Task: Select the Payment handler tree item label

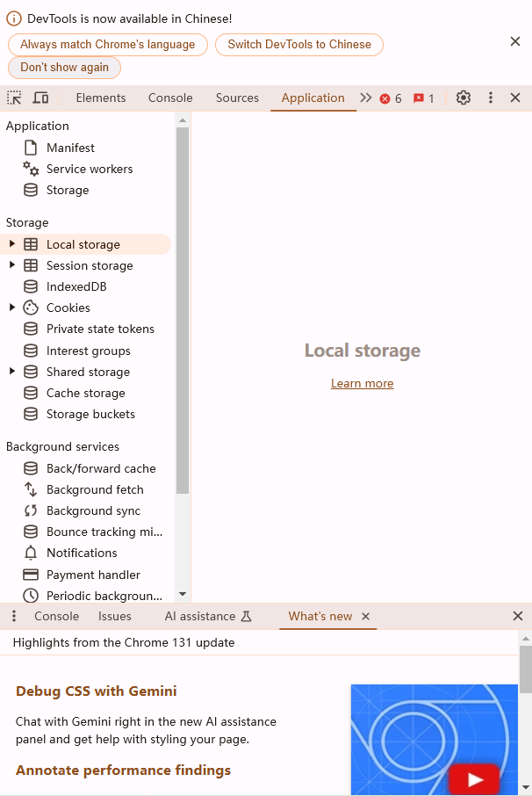Action: [93, 575]
